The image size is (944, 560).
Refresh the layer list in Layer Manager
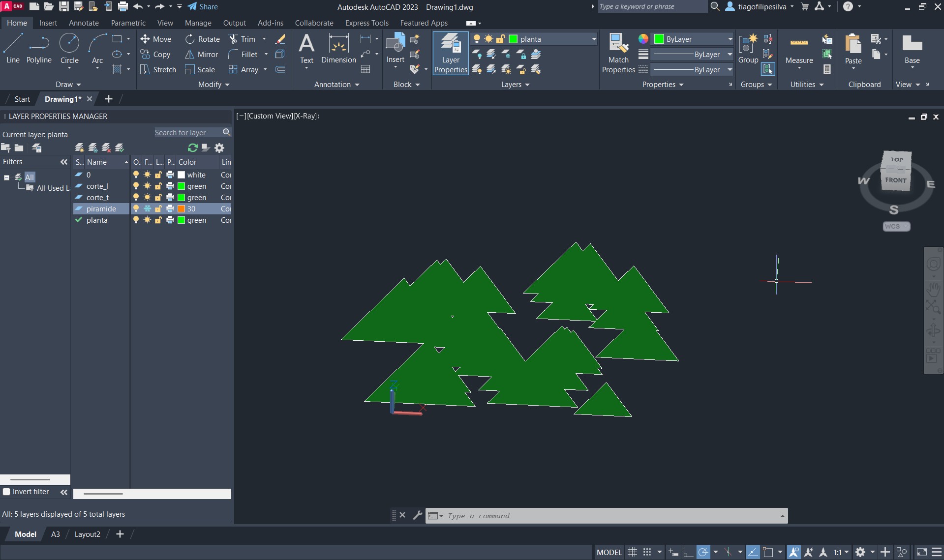(192, 148)
